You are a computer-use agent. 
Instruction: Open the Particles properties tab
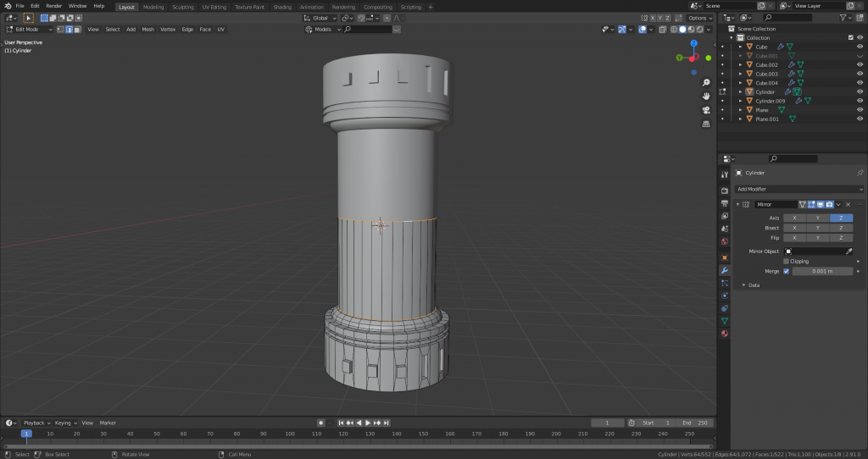(725, 283)
